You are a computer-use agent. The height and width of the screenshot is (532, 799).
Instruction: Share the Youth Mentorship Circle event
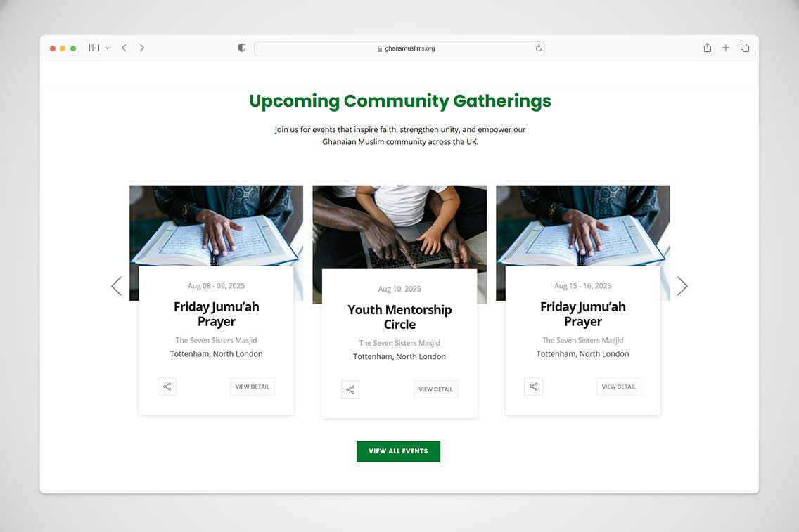pos(350,389)
